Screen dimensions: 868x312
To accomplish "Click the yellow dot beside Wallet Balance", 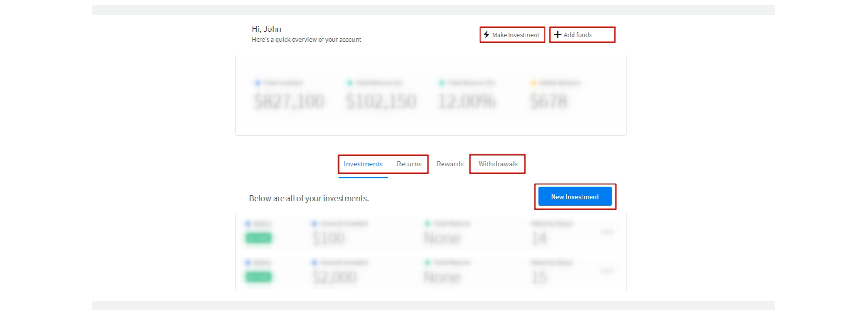I will tap(534, 83).
